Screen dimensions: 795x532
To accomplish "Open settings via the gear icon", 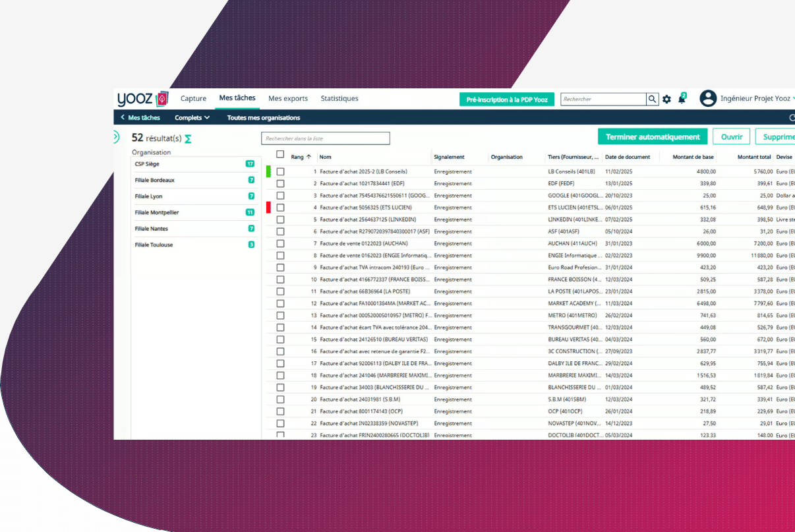I will 666,99.
